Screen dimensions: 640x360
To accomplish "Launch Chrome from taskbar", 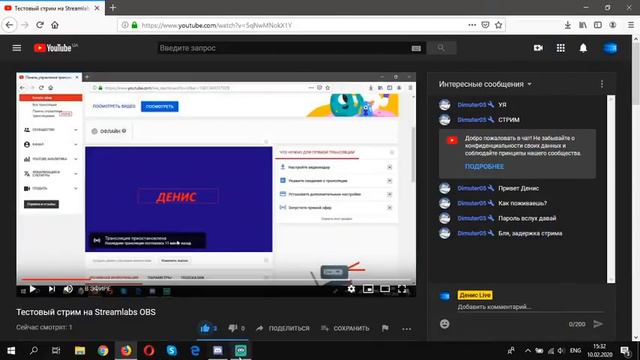I will point(103,351).
